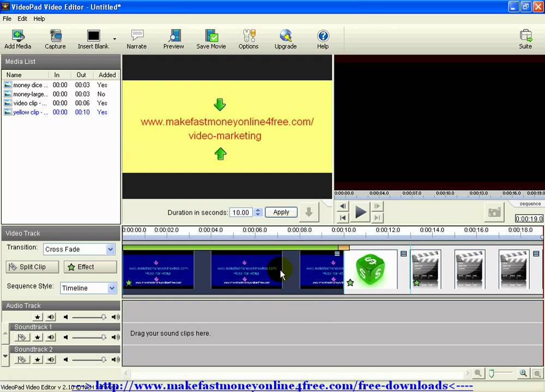Click the Insert Blank toolbar icon
The height and width of the screenshot is (392, 545).
(93, 39)
